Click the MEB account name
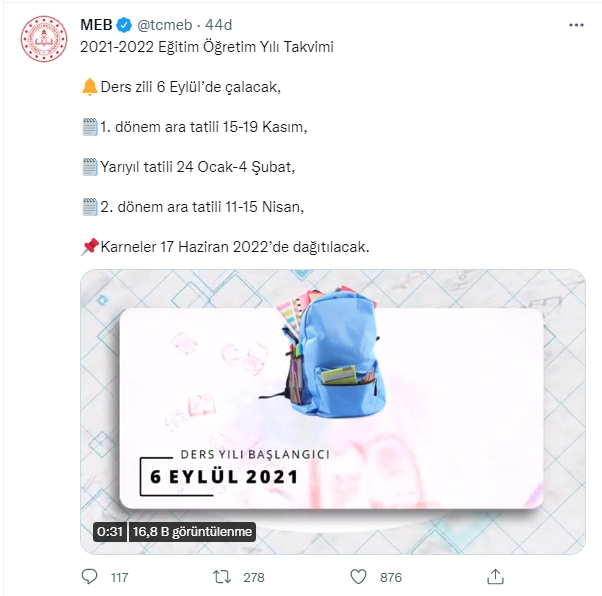The height and width of the screenshot is (596, 602). point(96,25)
